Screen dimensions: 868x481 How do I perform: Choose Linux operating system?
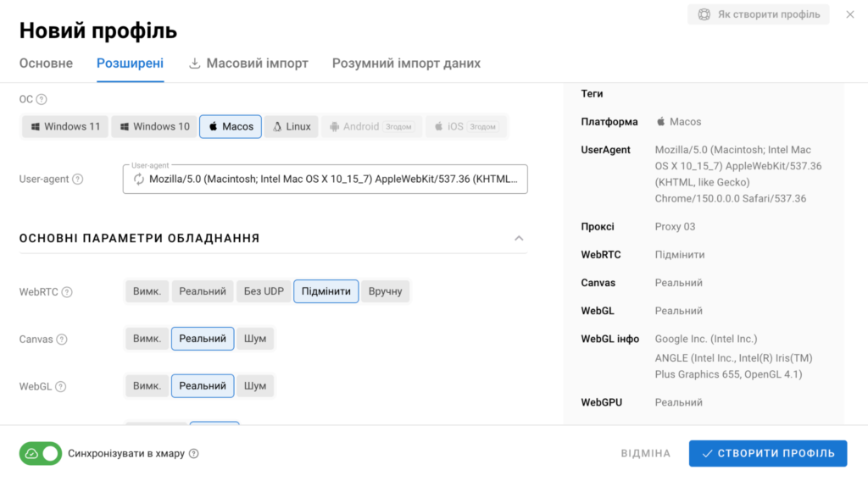click(292, 127)
